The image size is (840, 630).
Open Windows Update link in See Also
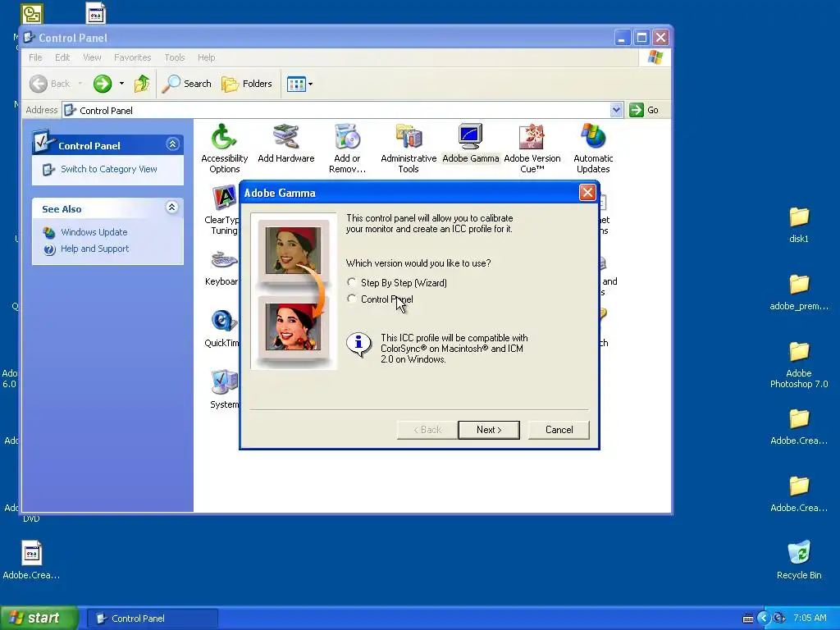(x=94, y=232)
